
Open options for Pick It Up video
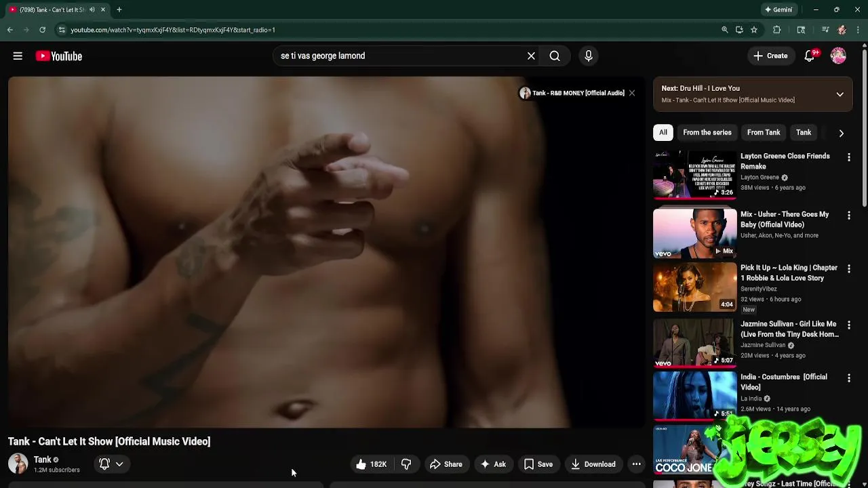tap(848, 269)
